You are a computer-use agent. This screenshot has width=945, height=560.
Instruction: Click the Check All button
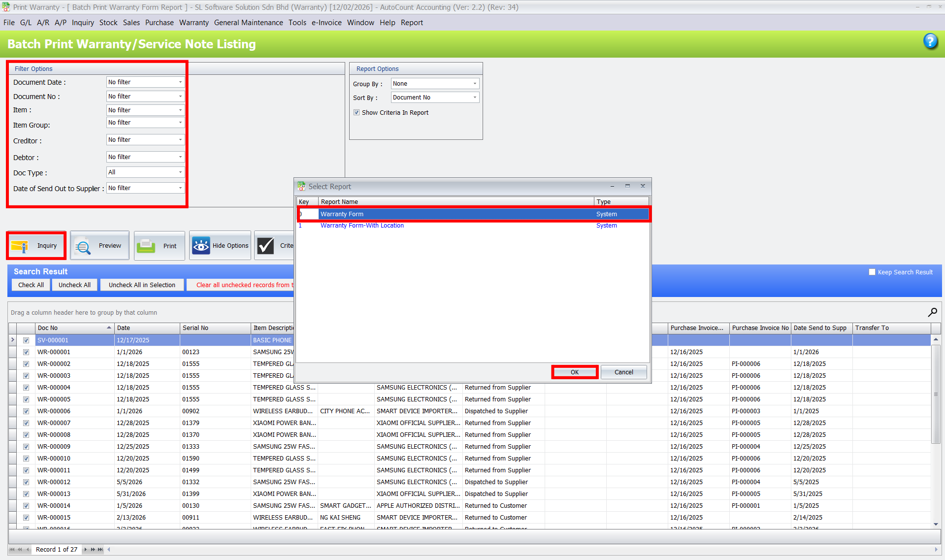31,285
